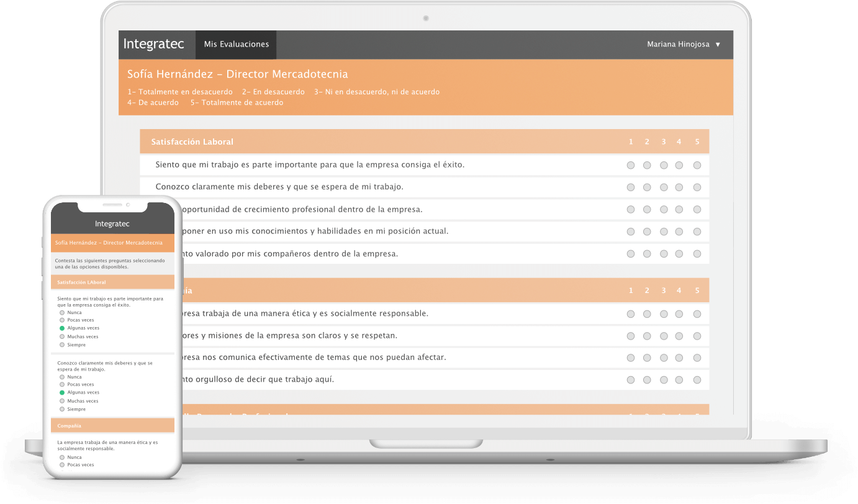Open the Mariana Hinojosa user menu arrow
This screenshot has height=504, width=858.
tap(718, 45)
